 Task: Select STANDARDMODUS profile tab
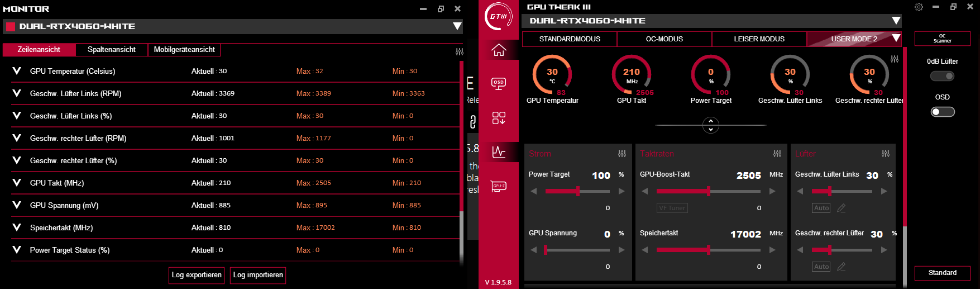click(570, 39)
